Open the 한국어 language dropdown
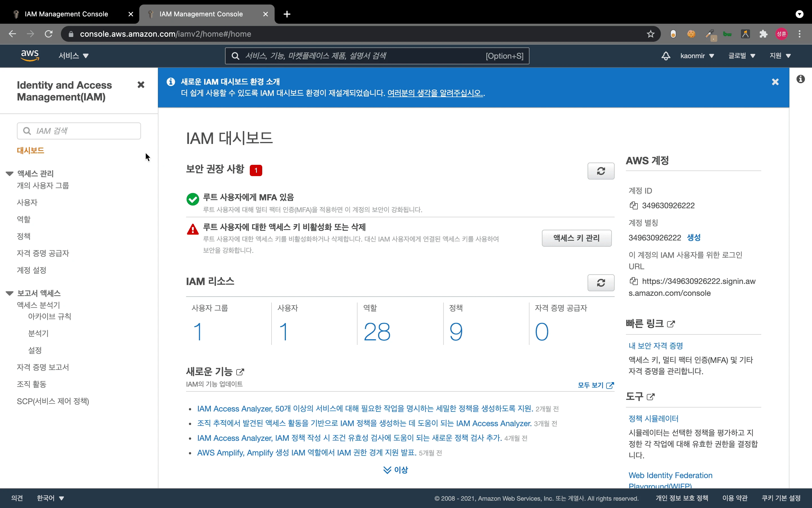 coord(50,498)
